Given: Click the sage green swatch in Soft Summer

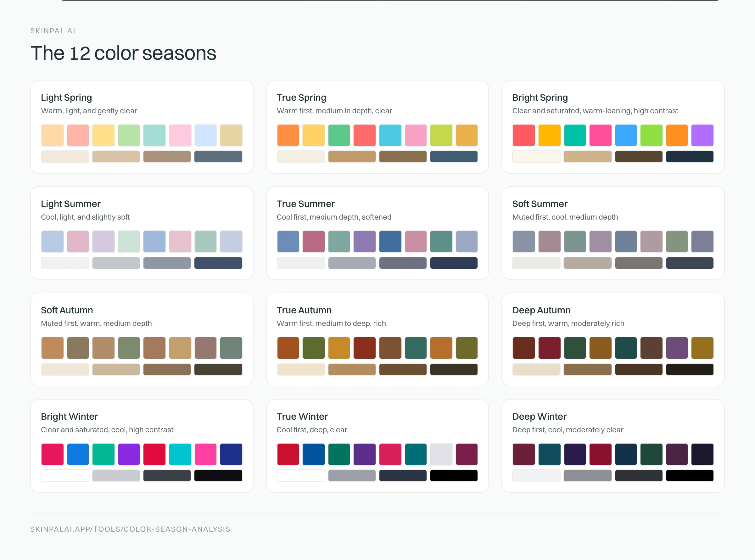Looking at the screenshot, I should point(677,241).
